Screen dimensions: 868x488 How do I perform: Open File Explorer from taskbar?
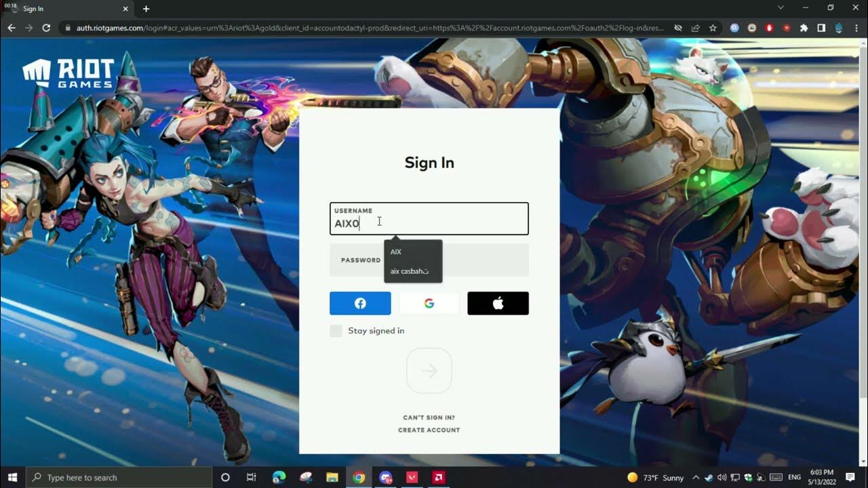[332, 477]
